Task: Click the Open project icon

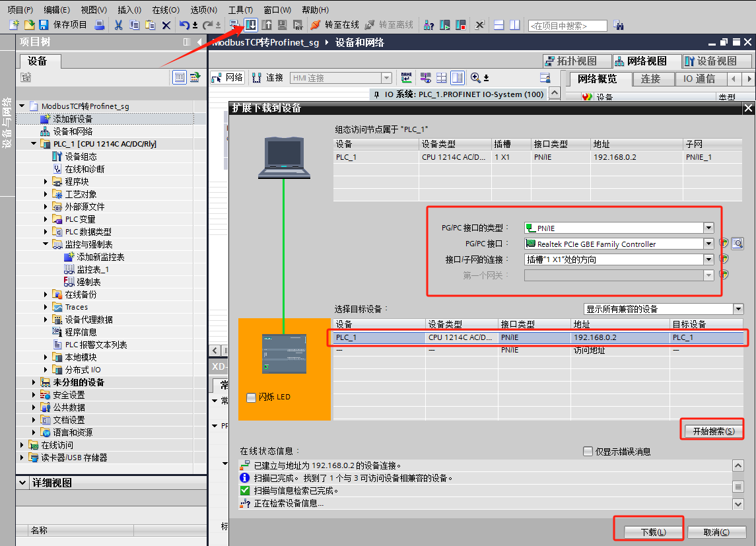Action: pyautogui.click(x=30, y=25)
